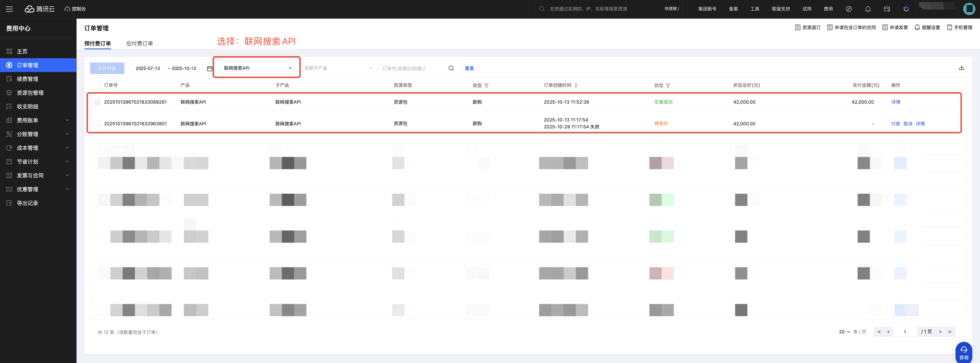Click the 类型 column filter icon
This screenshot has height=363, width=980.
pyautogui.click(x=486, y=86)
